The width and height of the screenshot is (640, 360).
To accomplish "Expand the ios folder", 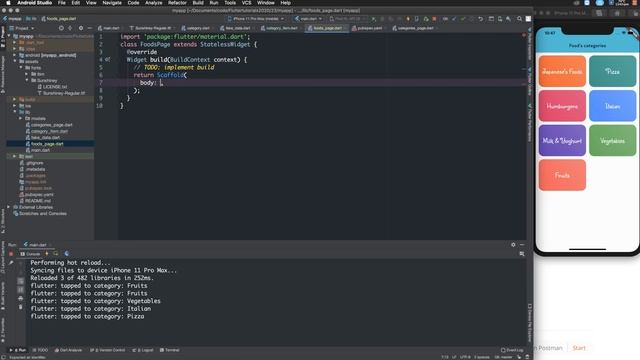I will click(15, 106).
